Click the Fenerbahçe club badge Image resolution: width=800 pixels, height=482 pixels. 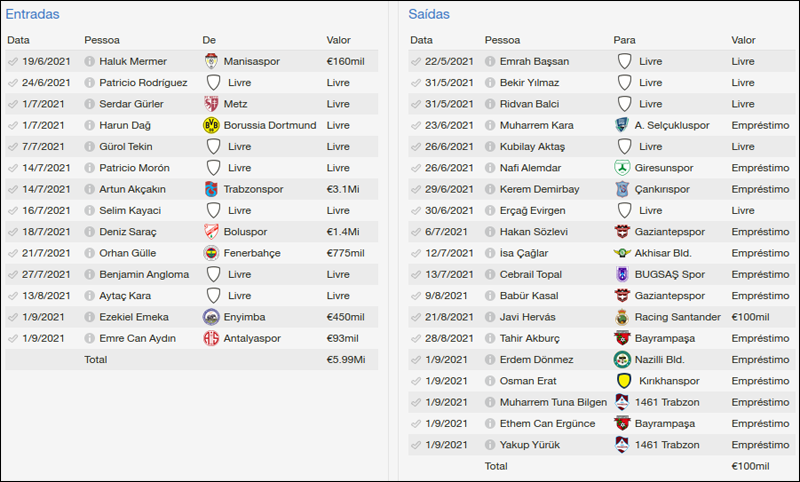click(211, 253)
